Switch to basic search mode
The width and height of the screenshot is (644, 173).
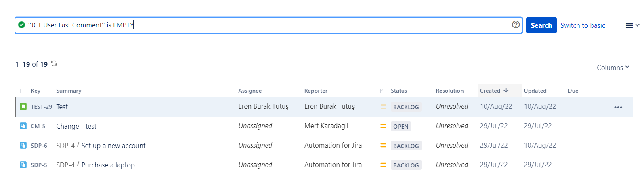pos(583,25)
